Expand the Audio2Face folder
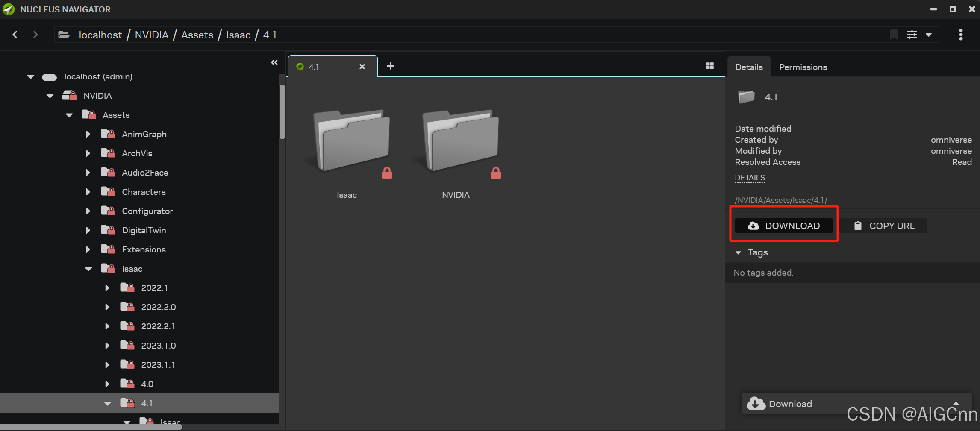This screenshot has width=980, height=431. tap(88, 173)
